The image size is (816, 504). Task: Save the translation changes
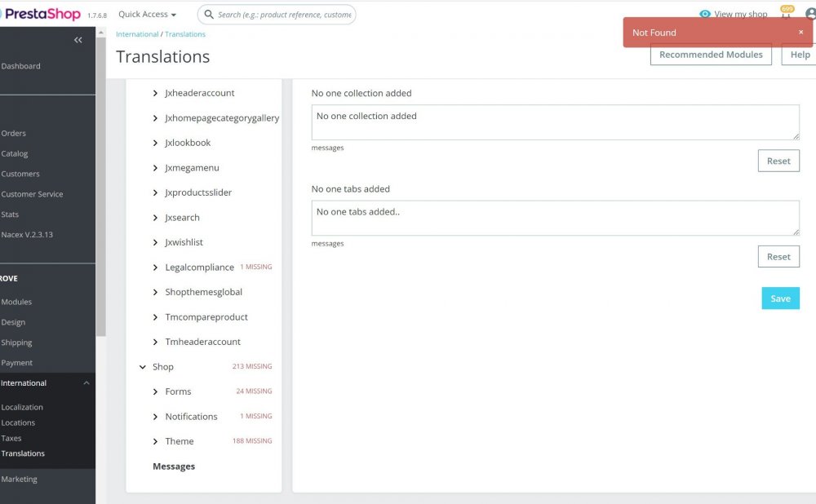tap(780, 298)
